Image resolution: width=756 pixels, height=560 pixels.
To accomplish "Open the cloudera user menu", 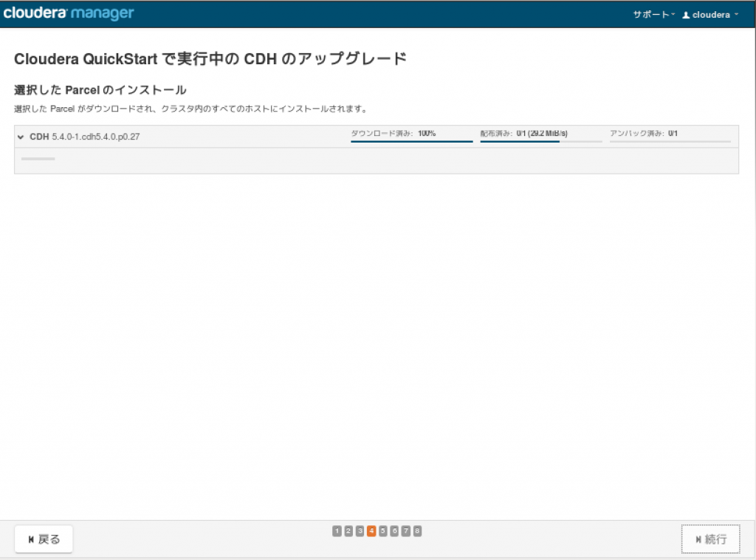I will coord(711,15).
